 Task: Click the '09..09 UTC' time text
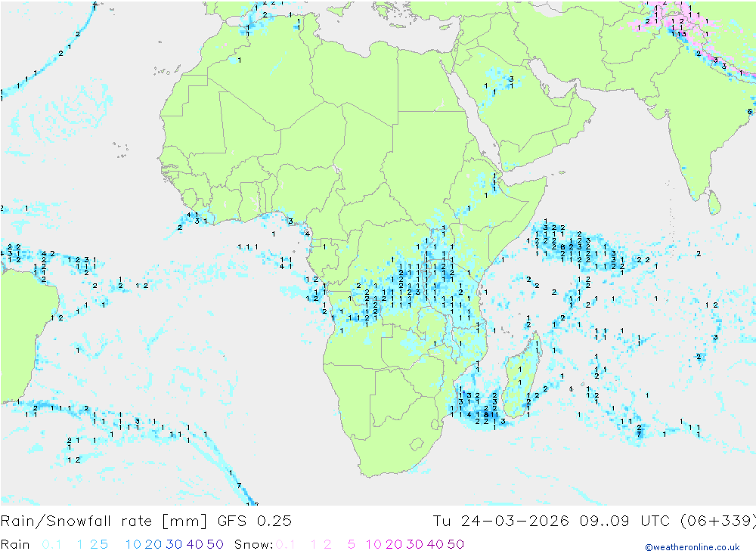click(624, 522)
